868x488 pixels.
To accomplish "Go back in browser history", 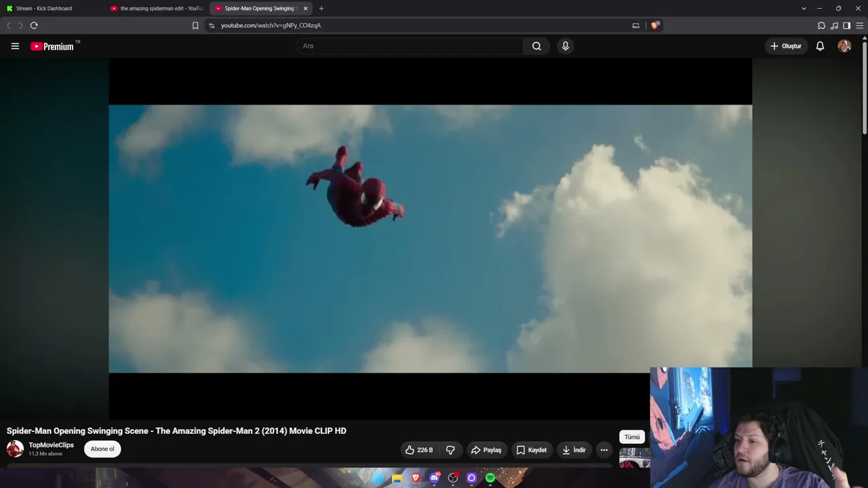I will tap(8, 25).
